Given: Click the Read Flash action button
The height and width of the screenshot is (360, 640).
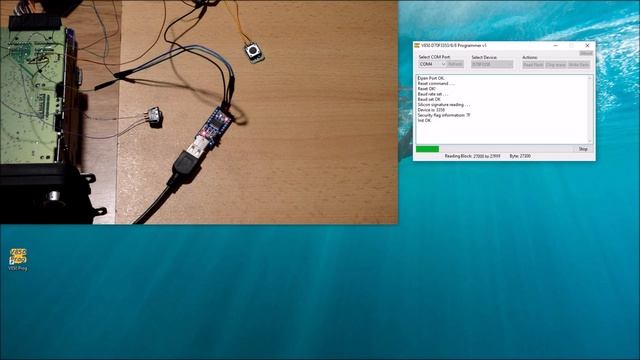Looking at the screenshot, I should 533,65.
